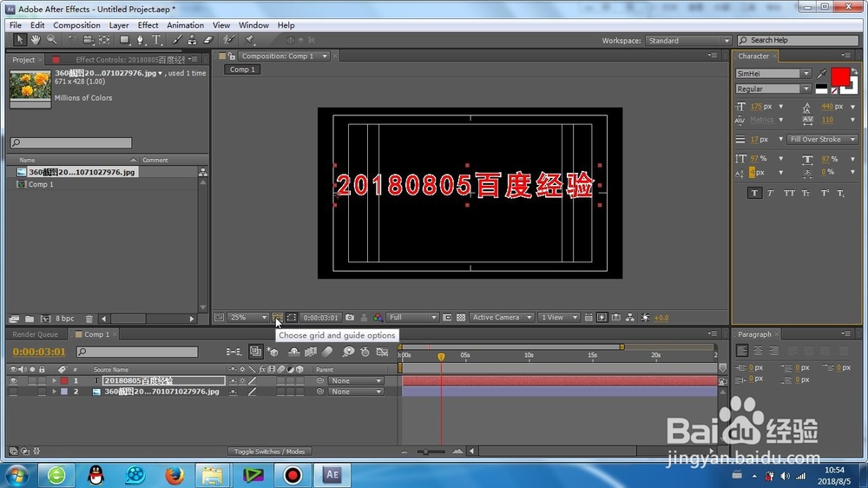
Task: Show the 360 jpg layer visibility box
Action: coord(13,392)
